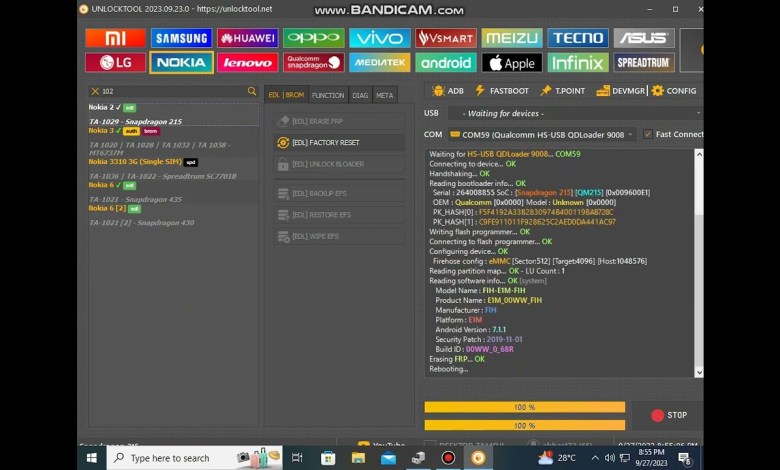Open the Meizu brand tile
The width and height of the screenshot is (780, 470).
pos(512,38)
